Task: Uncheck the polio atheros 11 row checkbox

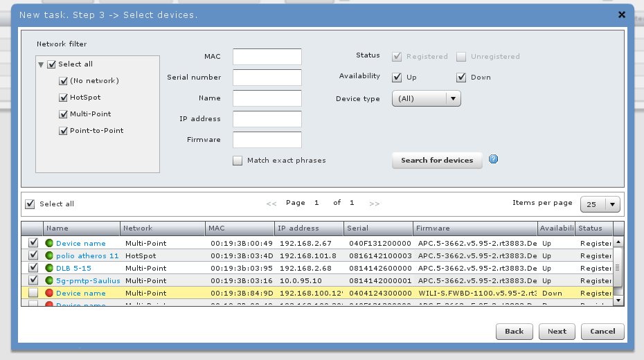Action: 33,255
